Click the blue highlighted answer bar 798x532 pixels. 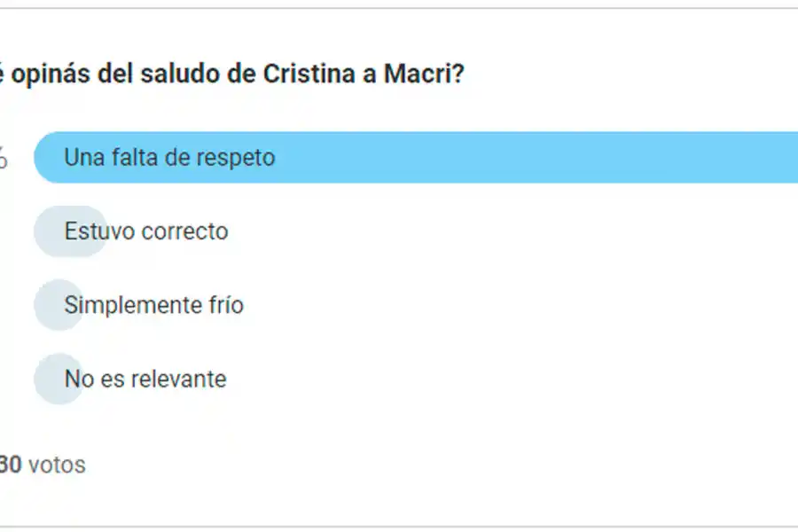click(x=399, y=157)
